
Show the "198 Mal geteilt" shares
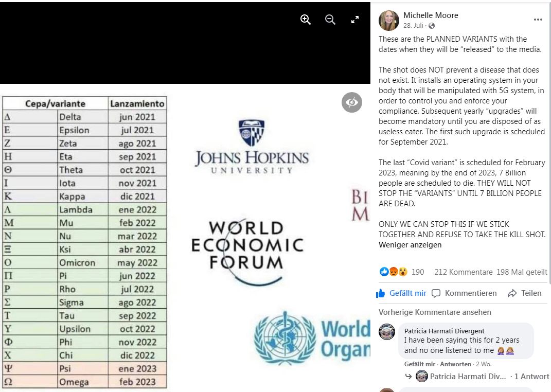(x=522, y=272)
